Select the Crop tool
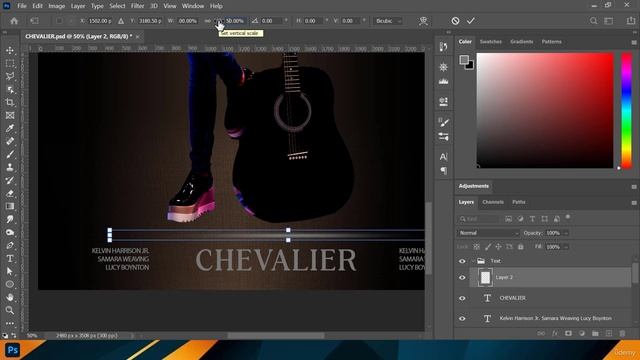Image resolution: width=640 pixels, height=360 pixels. [x=10, y=102]
